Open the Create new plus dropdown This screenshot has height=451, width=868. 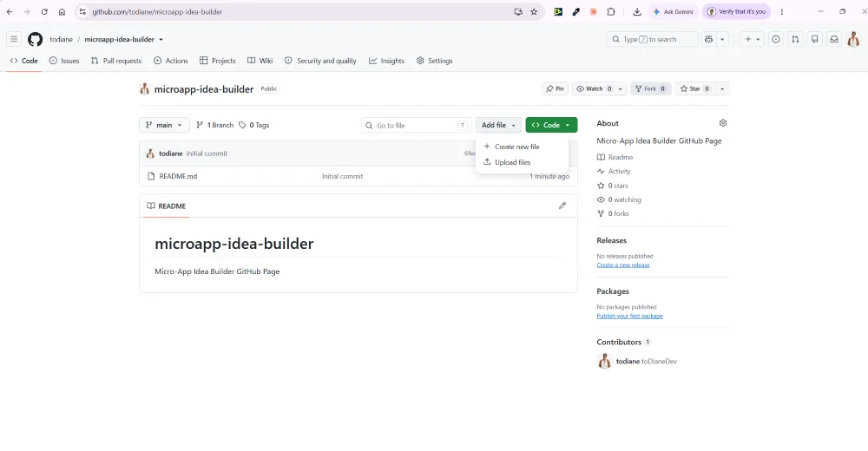[x=753, y=39]
